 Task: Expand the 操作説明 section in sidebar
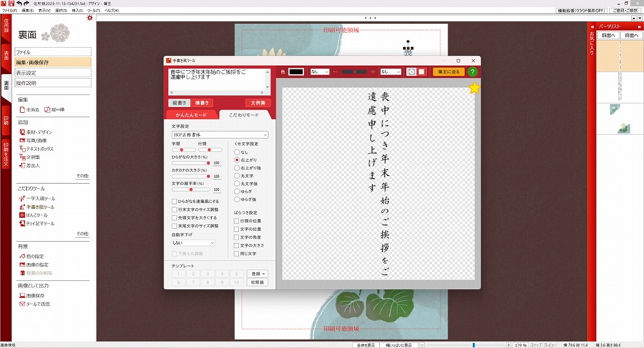(x=53, y=83)
